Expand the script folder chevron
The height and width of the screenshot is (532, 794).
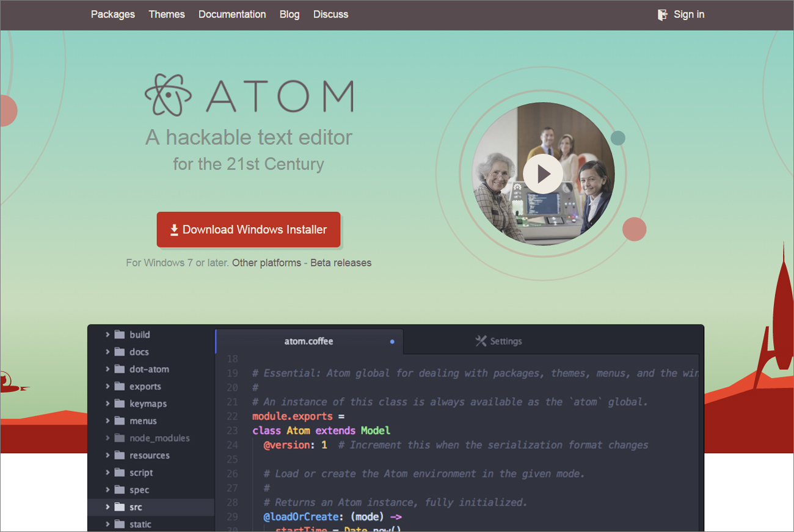(107, 473)
